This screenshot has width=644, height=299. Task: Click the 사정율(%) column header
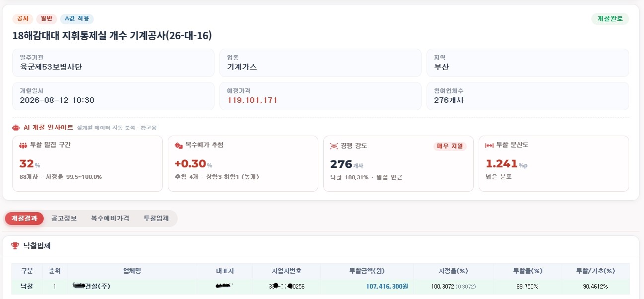tap(453, 271)
